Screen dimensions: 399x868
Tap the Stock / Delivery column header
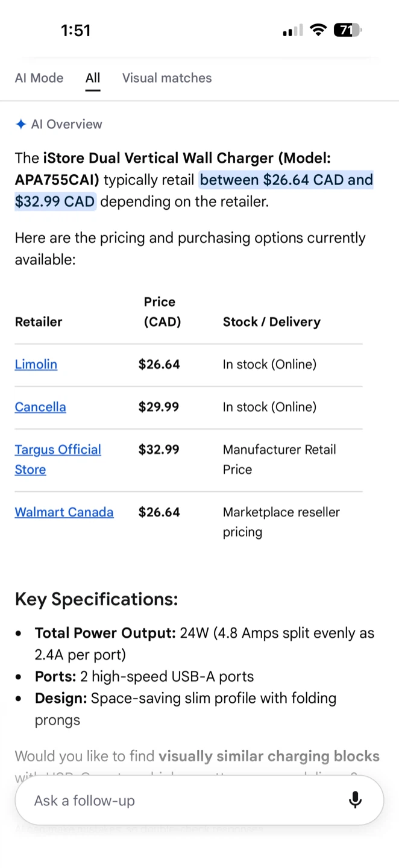pyautogui.click(x=272, y=322)
